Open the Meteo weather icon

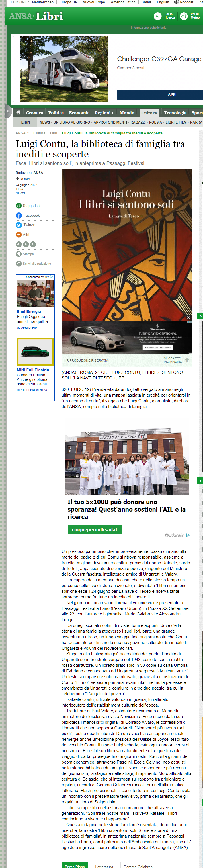184,16
